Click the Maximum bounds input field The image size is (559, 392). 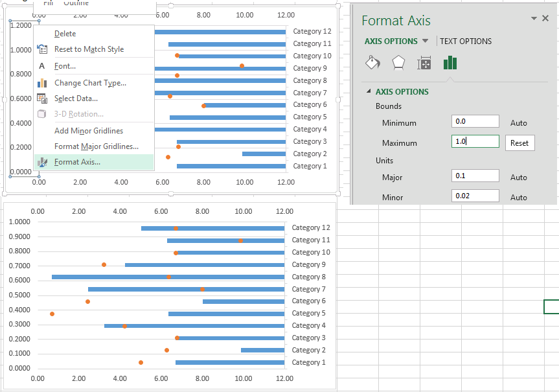click(475, 141)
